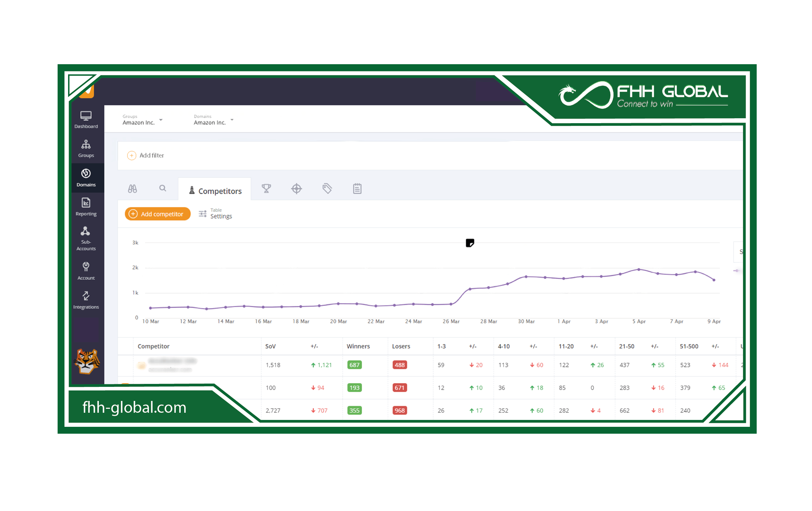Viewport: 812px width, 511px height.
Task: Select the tags icon in the toolbar
Action: pos(326,189)
